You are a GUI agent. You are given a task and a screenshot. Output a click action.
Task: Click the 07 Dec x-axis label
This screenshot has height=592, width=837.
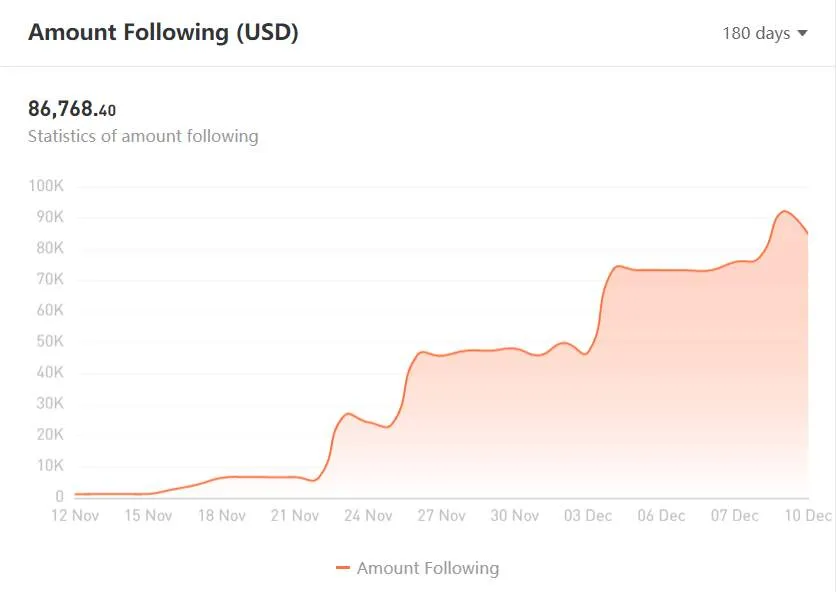(735, 516)
